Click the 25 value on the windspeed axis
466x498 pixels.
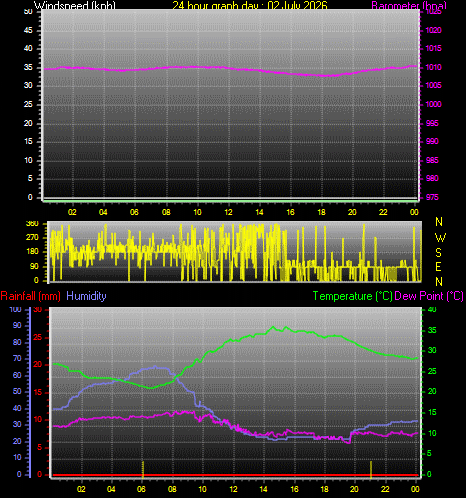coord(28,104)
